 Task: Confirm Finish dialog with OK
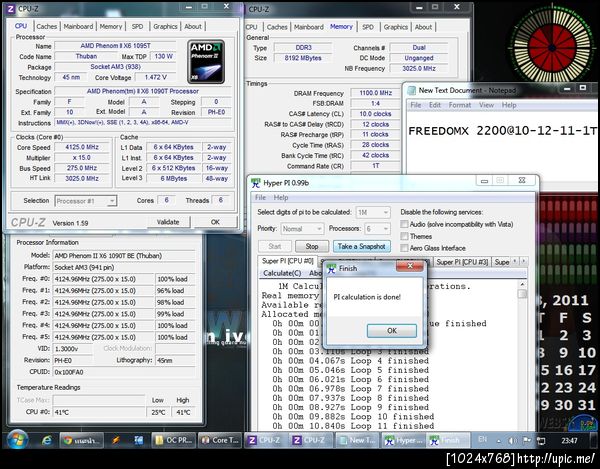392,331
